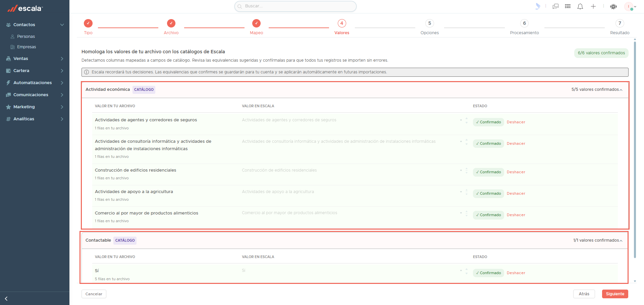Open notifications bell
The width and height of the screenshot is (644, 305).
(580, 6)
